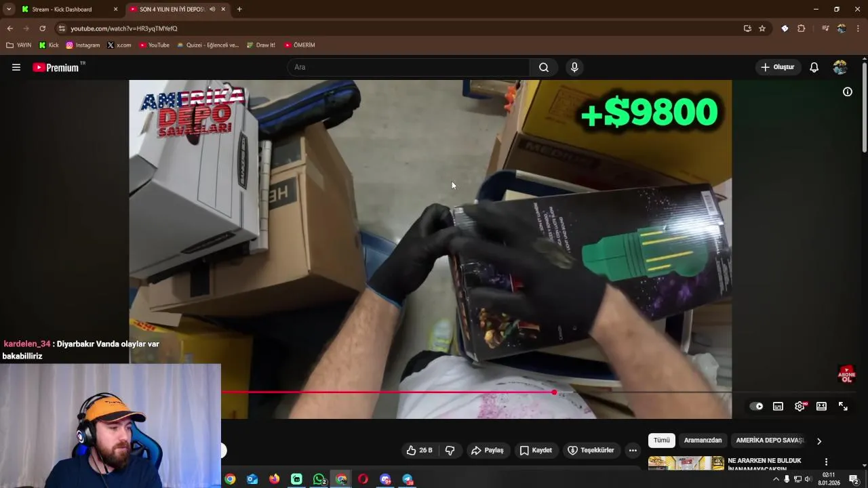
Task: Open Firefox from the taskbar
Action: [x=274, y=479]
